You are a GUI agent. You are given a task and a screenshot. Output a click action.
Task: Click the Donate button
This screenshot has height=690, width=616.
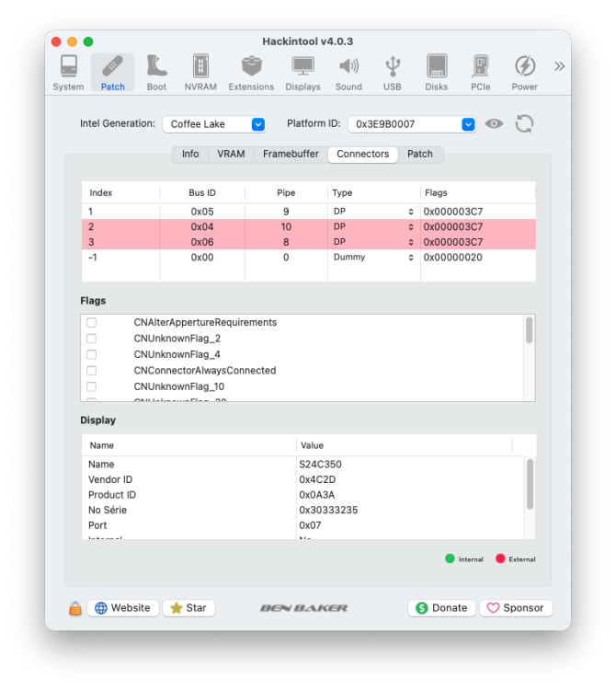pos(441,608)
